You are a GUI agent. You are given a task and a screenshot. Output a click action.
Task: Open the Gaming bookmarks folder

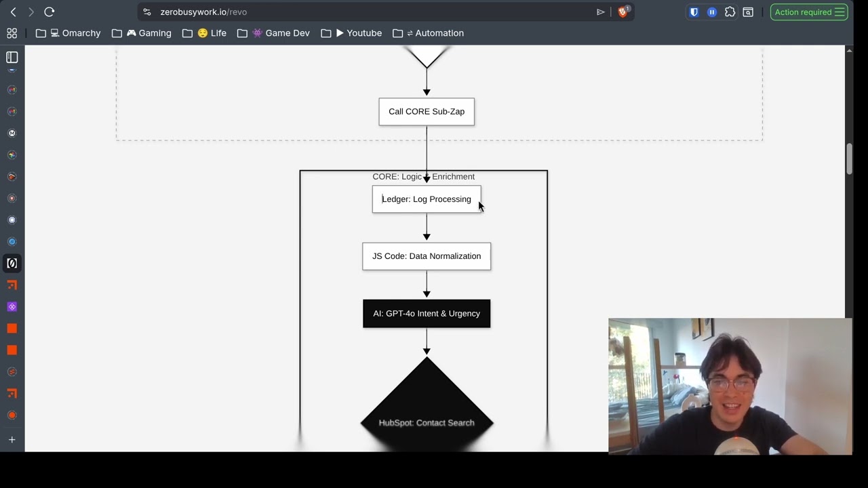click(141, 33)
